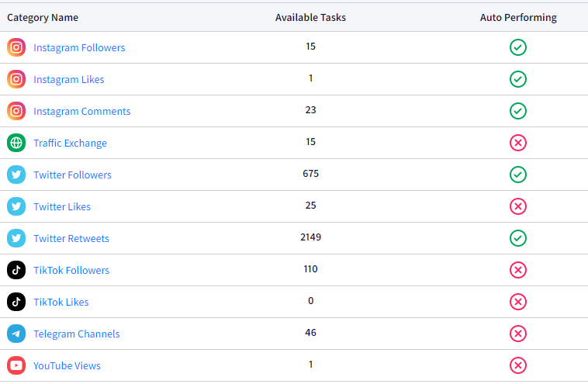
Task: Open the Traffic Exchange category link
Action: 70,144
